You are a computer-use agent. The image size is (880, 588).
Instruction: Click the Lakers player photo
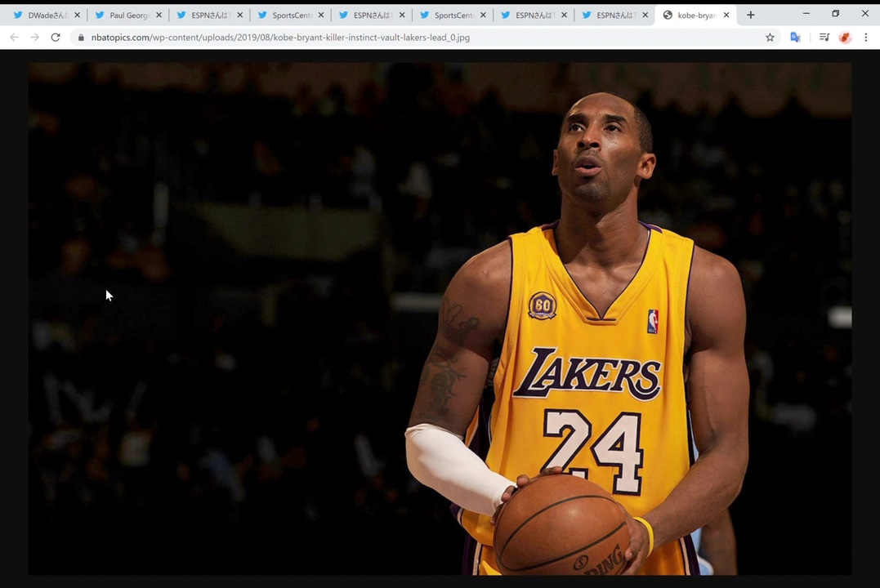pyautogui.click(x=440, y=318)
